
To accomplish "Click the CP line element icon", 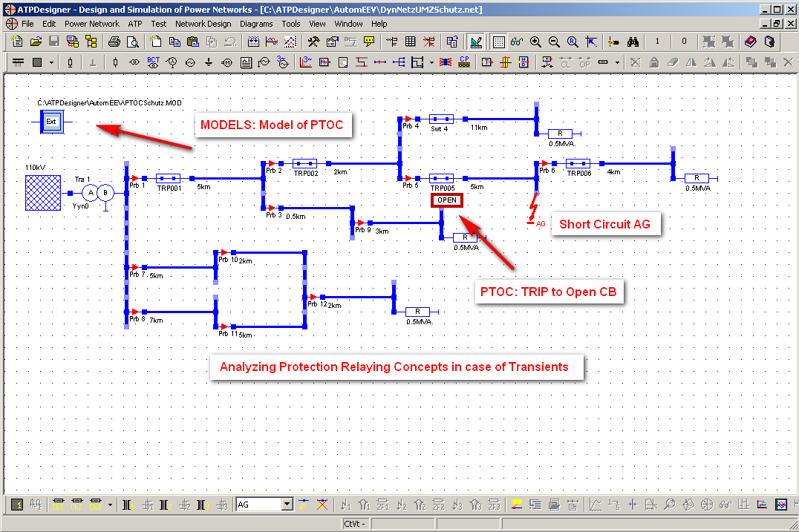I will [464, 62].
